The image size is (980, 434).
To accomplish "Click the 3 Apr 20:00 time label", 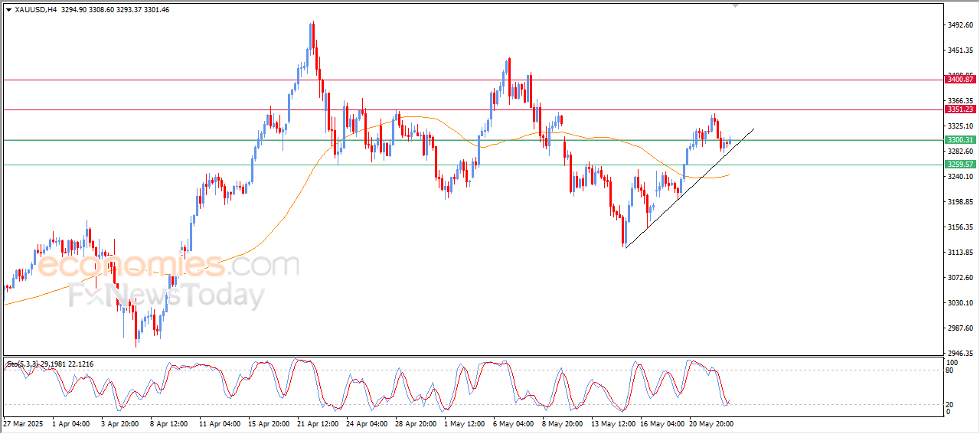I will point(119,423).
